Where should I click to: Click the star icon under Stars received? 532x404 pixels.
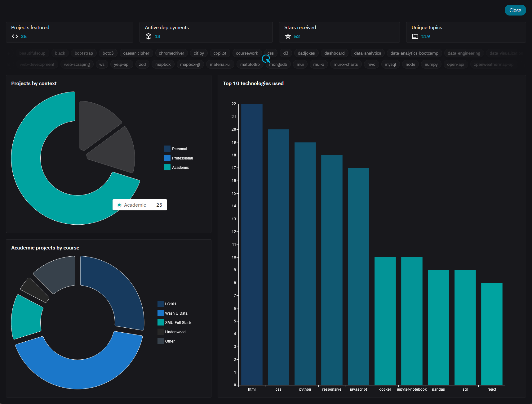tap(288, 36)
